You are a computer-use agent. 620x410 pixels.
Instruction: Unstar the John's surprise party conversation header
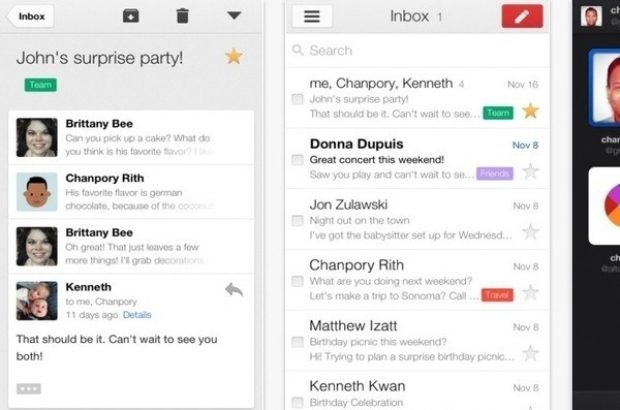tap(234, 56)
